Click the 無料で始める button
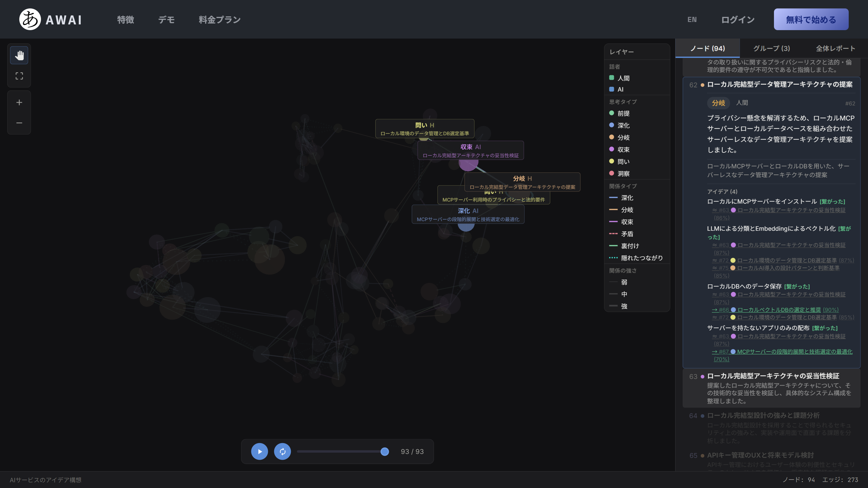Viewport: 868px width, 488px height. (x=811, y=19)
